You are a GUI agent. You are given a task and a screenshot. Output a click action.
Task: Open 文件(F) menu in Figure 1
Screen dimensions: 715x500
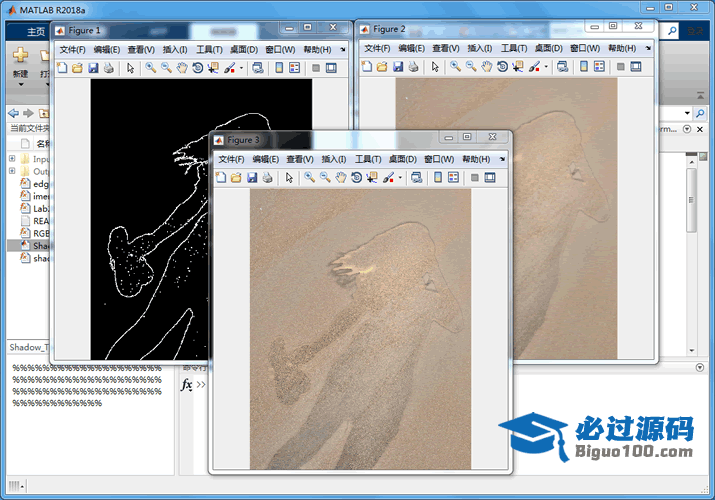click(73, 50)
